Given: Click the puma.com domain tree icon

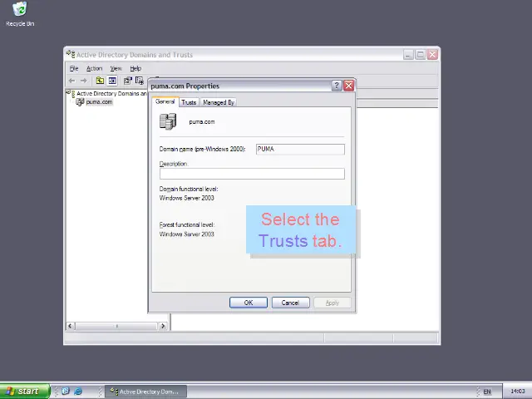Looking at the screenshot, I should coord(80,101).
